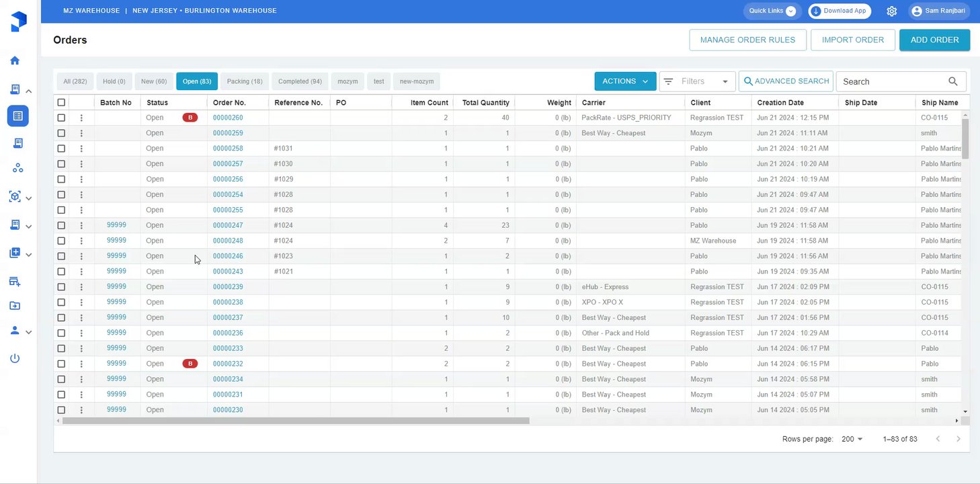Screen dimensions: 980x484
Task: Switch to the New (60) tab
Action: click(154, 81)
